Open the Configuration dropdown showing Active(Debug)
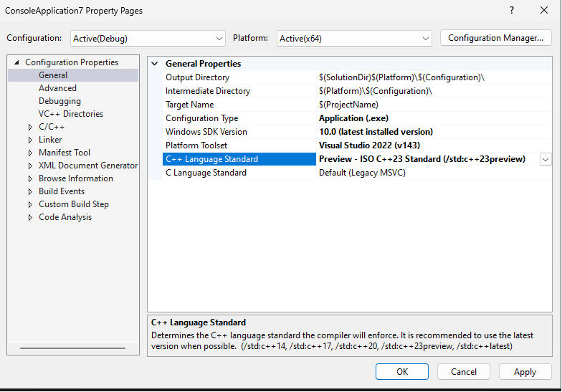Image resolution: width=562 pixels, height=392 pixels. coord(148,39)
